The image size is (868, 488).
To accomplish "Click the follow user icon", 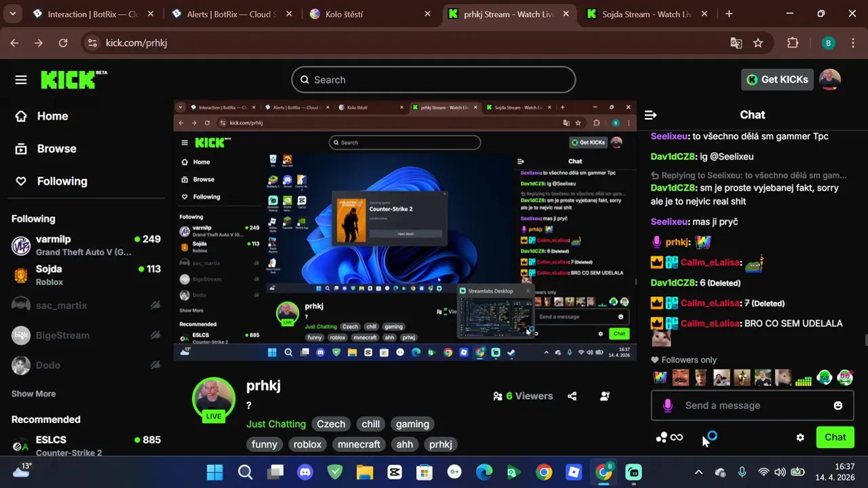I will click(605, 396).
